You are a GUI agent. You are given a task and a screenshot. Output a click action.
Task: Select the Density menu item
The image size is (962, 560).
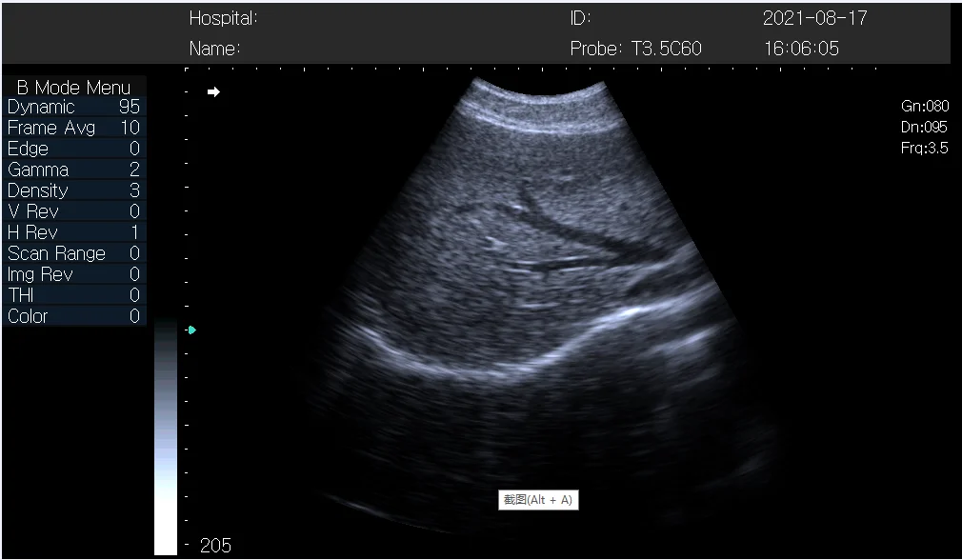[74, 190]
